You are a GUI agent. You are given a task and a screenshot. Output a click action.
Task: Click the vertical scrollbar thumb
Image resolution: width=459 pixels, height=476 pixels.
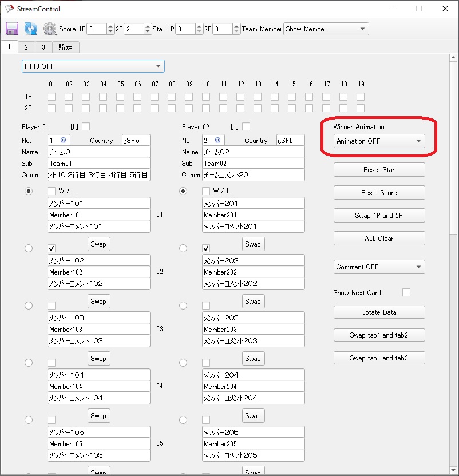click(453, 149)
